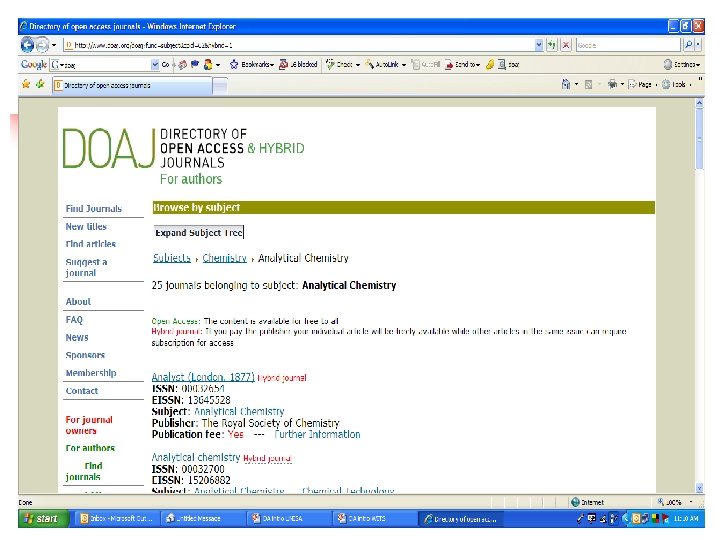The image size is (720, 540).
Task: Click the magnifier search button
Action: coord(688,45)
